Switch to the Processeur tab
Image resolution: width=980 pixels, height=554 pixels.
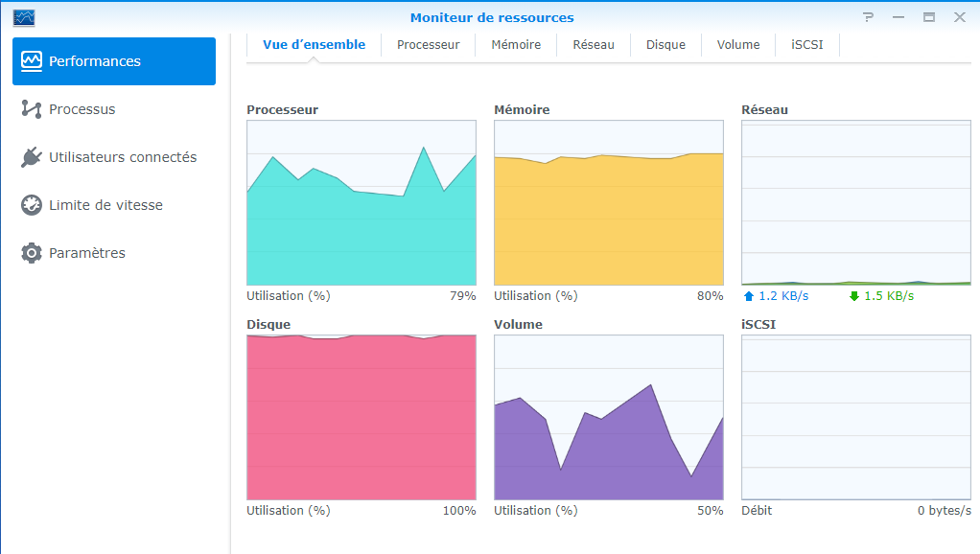[428, 45]
